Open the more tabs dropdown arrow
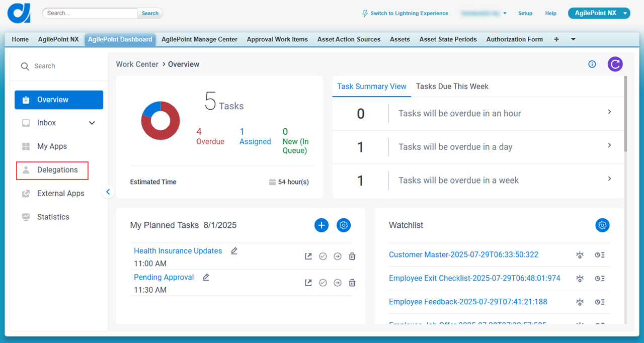644x343 pixels. click(573, 39)
